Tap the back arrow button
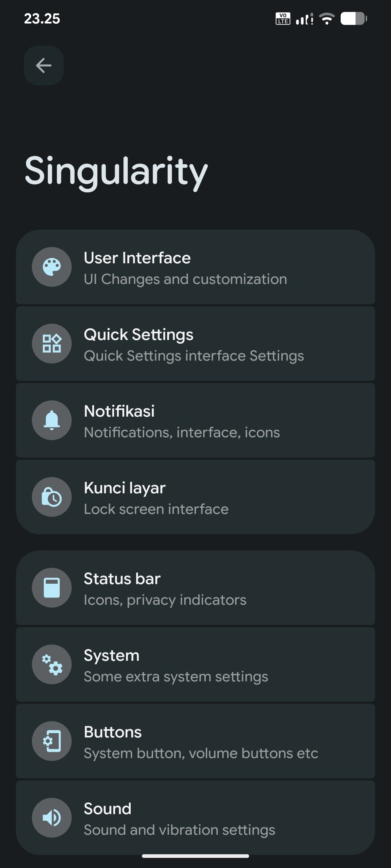391x868 pixels. point(44,65)
